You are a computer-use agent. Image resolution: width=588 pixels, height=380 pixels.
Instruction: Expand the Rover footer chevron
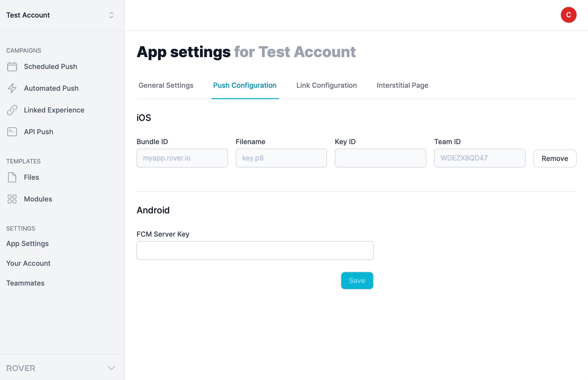111,368
